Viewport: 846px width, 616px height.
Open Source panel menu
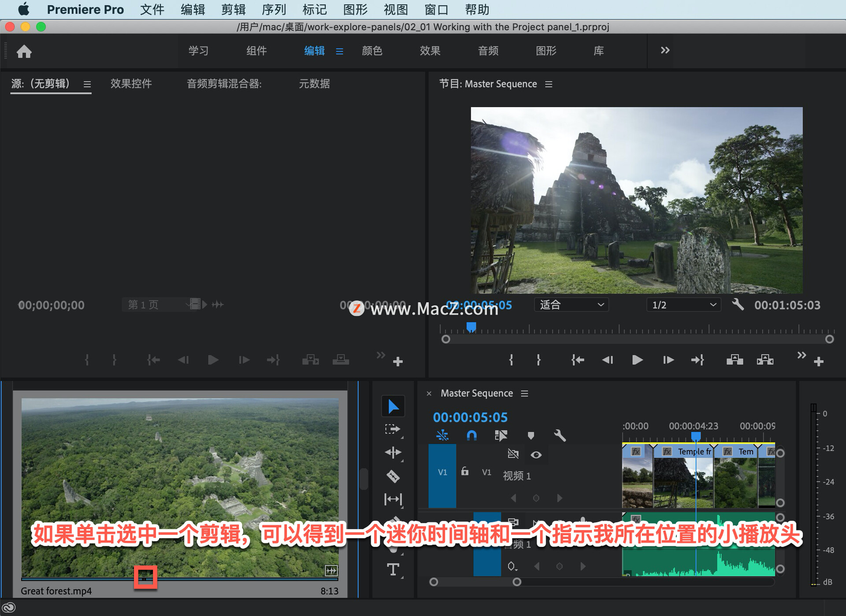point(87,84)
